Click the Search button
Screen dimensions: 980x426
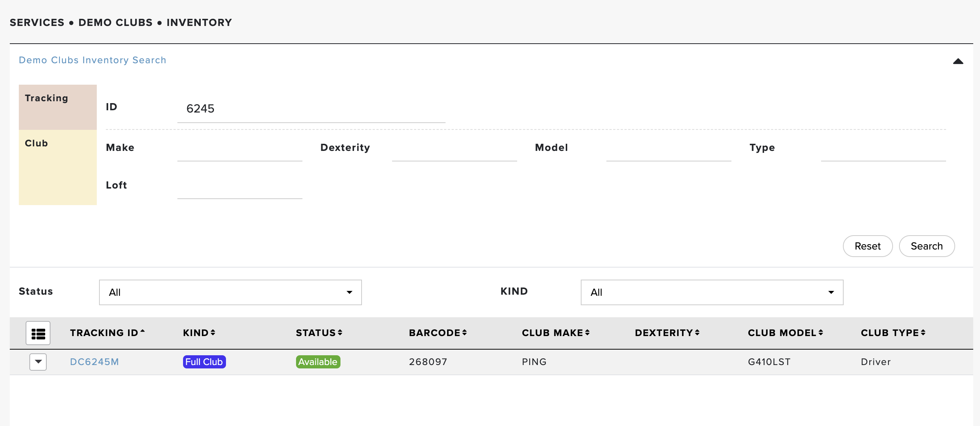pos(927,246)
